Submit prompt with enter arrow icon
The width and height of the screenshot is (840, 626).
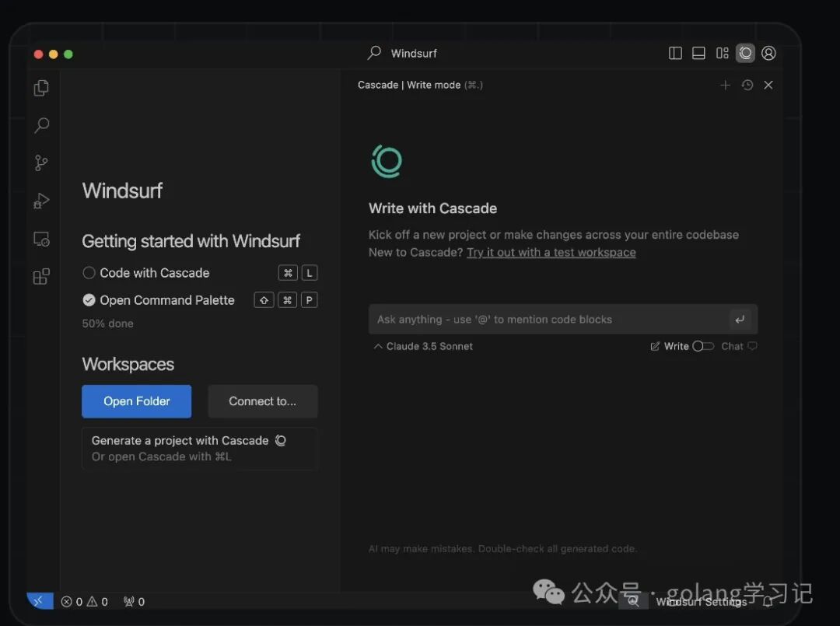click(740, 320)
